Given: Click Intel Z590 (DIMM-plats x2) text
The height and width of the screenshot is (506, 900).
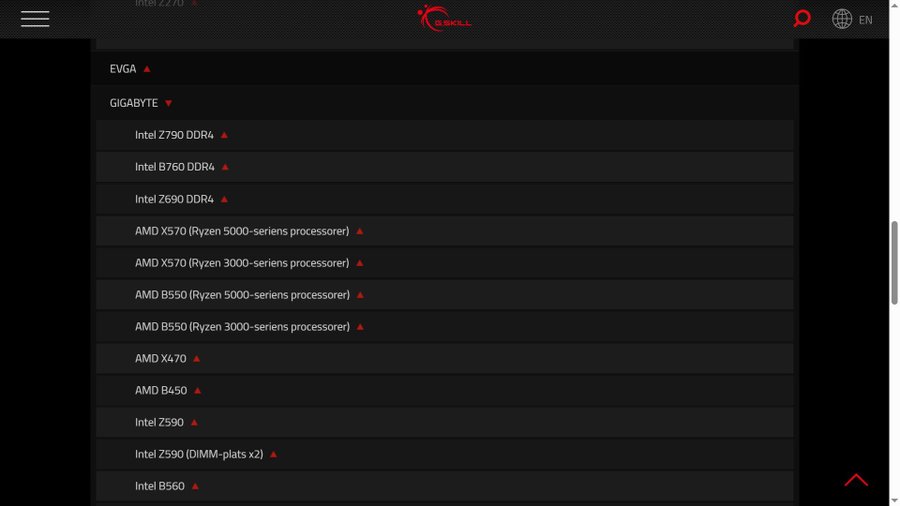Looking at the screenshot, I should (x=199, y=454).
